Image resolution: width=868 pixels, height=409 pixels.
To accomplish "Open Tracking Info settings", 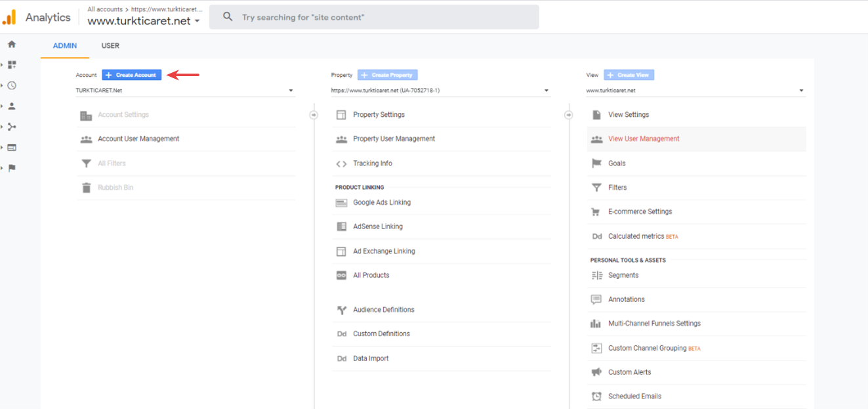I will (372, 163).
